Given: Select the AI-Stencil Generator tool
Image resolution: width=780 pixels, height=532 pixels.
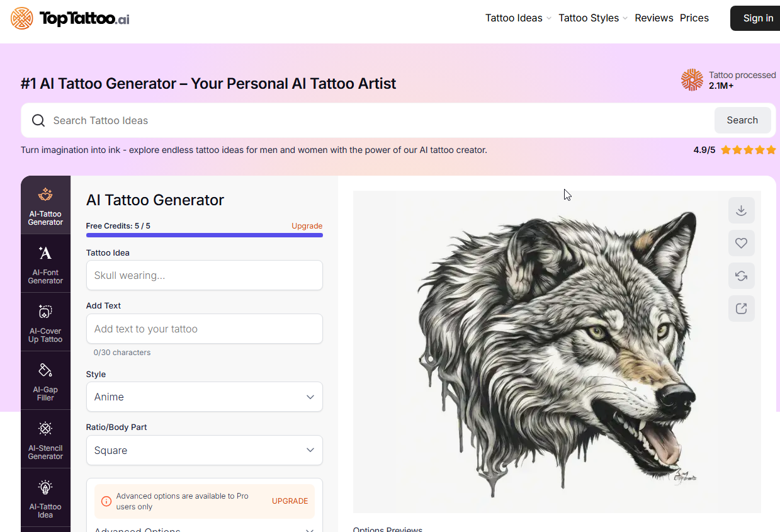Looking at the screenshot, I should tap(45, 439).
